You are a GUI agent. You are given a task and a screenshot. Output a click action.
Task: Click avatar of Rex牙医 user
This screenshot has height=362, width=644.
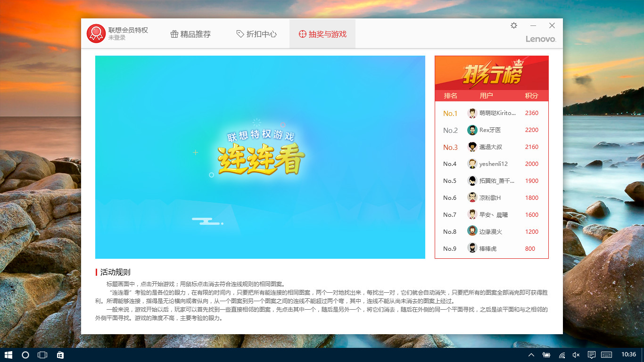tap(472, 130)
